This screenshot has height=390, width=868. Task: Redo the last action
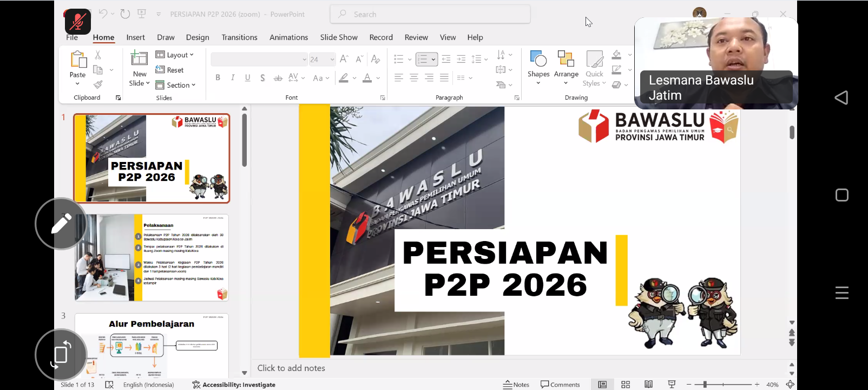125,14
